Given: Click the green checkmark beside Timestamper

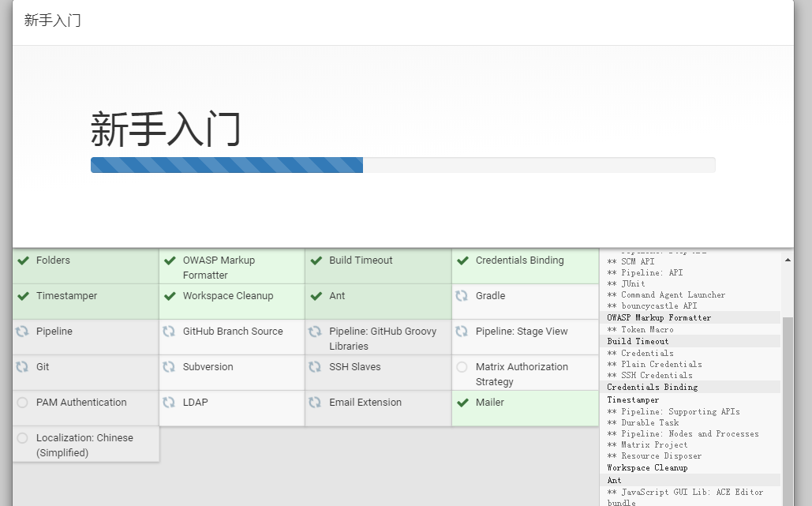Looking at the screenshot, I should click(24, 296).
